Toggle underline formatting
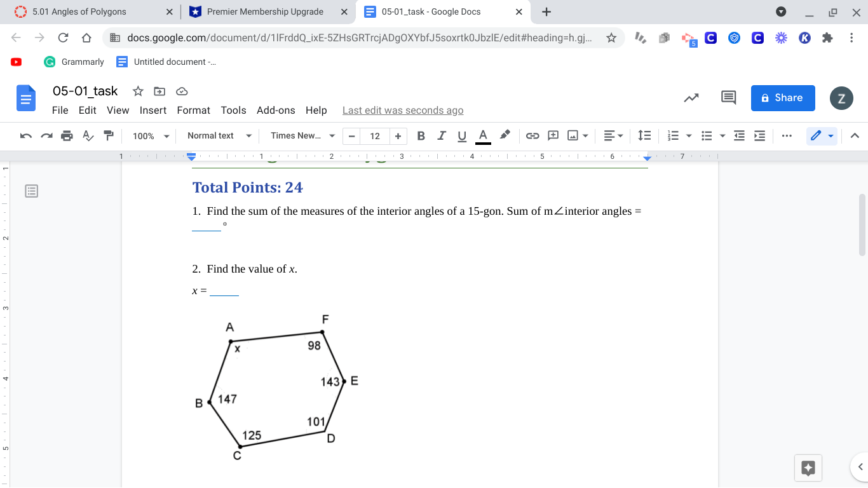The width and height of the screenshot is (868, 488). [462, 135]
